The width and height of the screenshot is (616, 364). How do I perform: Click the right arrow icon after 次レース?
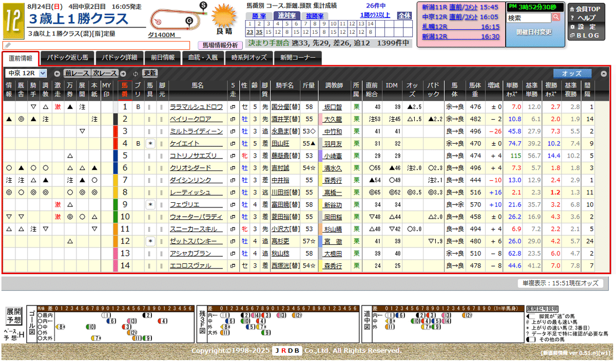123,73
